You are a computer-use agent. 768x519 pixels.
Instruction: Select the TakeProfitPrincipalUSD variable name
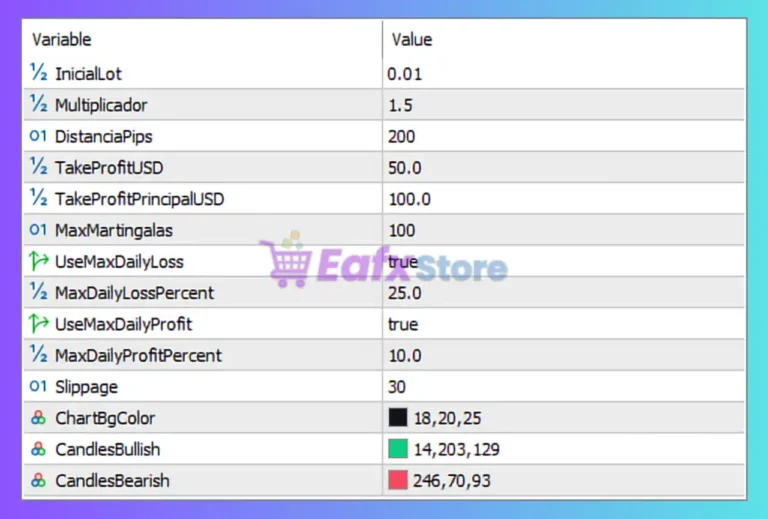click(140, 199)
